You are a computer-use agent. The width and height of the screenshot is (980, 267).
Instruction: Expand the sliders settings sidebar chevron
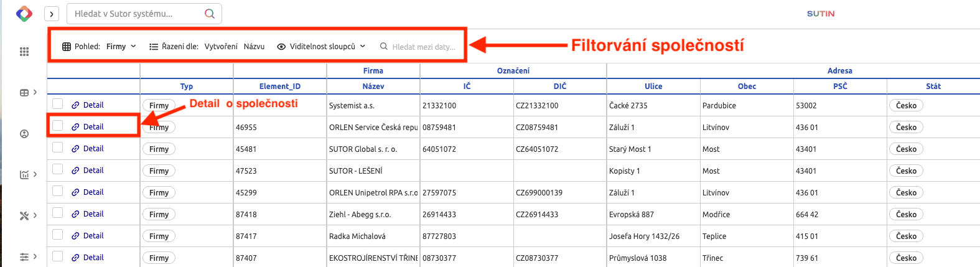coord(35,256)
